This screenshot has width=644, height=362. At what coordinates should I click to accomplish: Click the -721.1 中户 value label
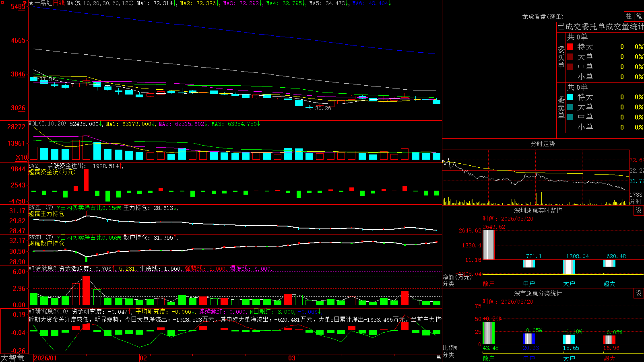532,256
